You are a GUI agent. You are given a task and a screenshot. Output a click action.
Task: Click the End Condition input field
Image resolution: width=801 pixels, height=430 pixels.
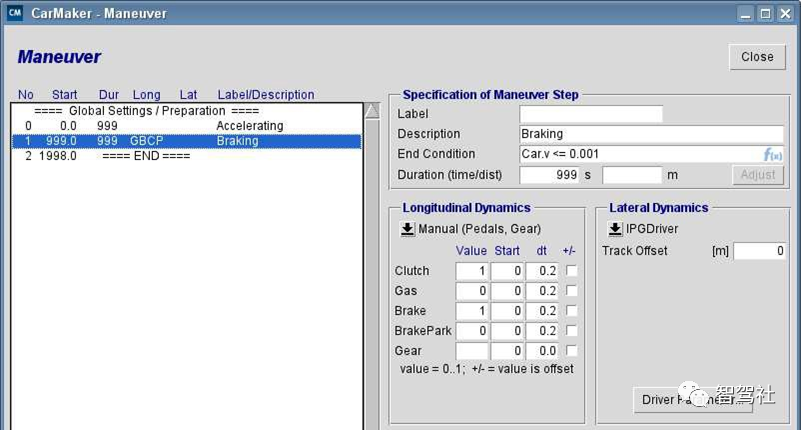(640, 154)
